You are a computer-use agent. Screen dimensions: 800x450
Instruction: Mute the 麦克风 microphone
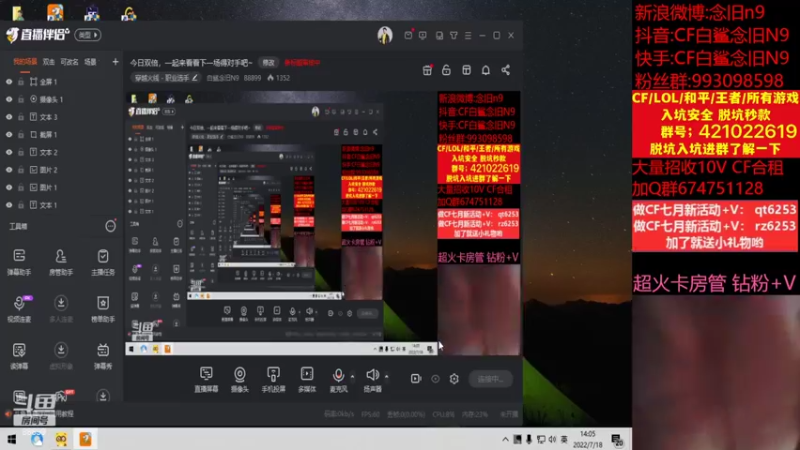pos(338,379)
